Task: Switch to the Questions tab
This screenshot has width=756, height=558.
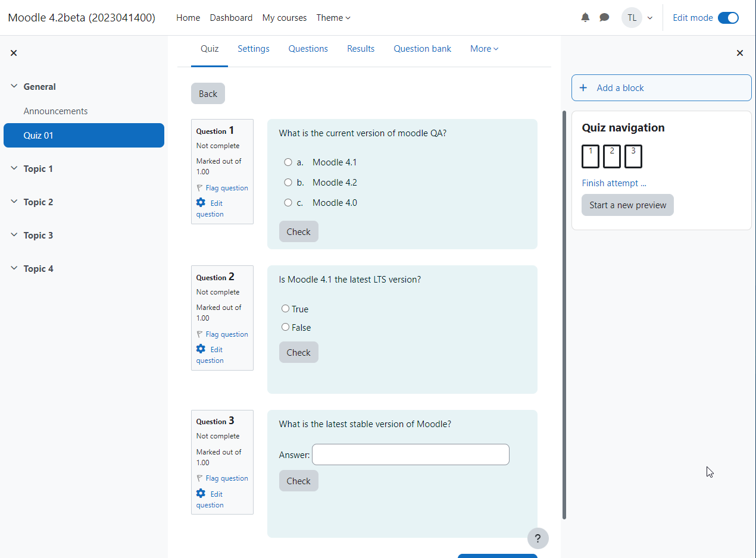Action: point(308,49)
